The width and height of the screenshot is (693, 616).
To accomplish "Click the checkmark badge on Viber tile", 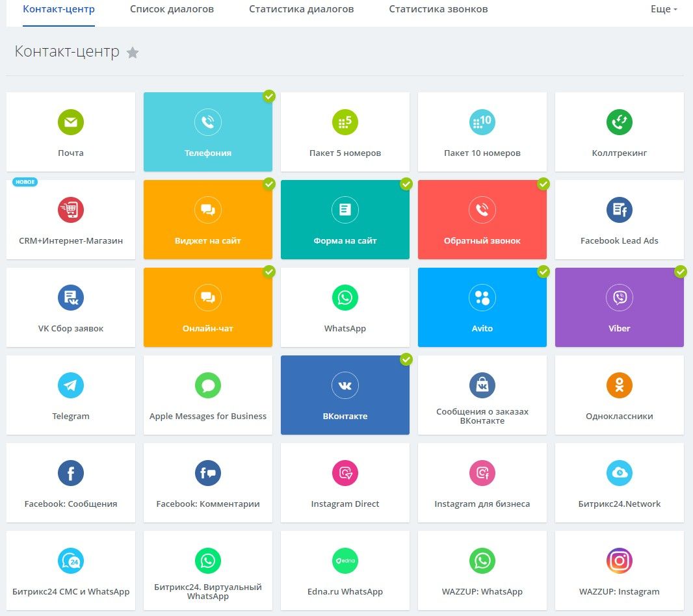I will pos(681,272).
